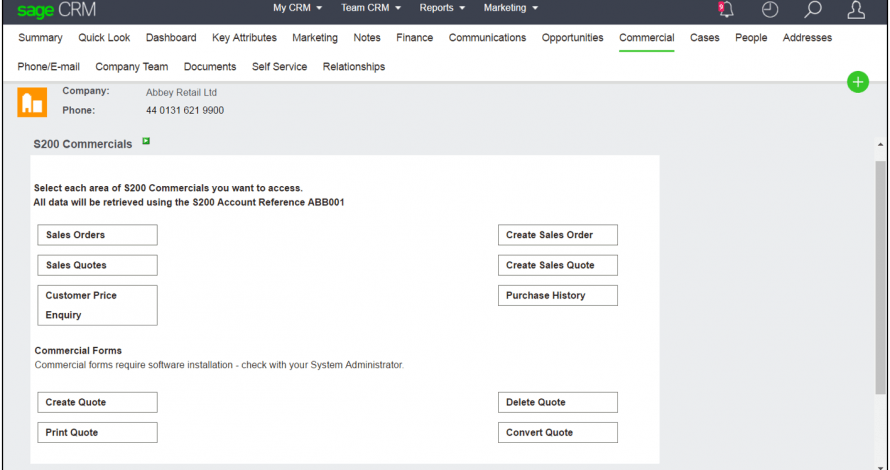This screenshot has height=470, width=890.
Task: Open the search magnifier icon
Action: [x=813, y=9]
